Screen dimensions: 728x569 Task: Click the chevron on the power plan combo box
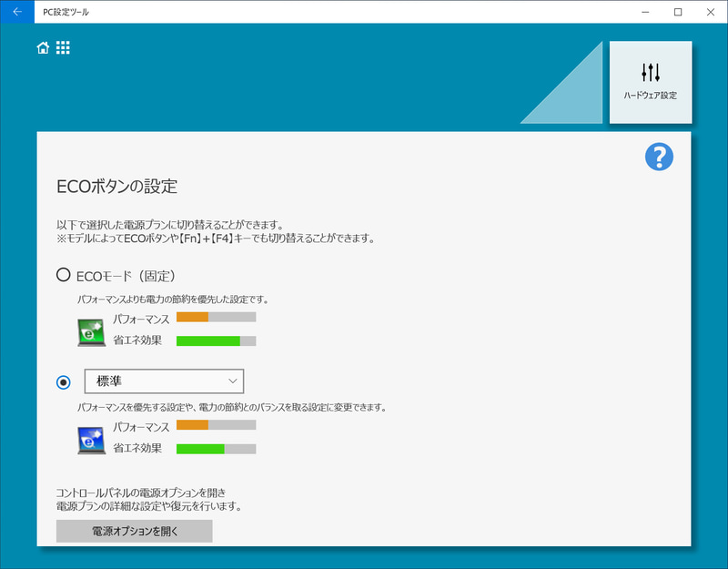tap(235, 381)
